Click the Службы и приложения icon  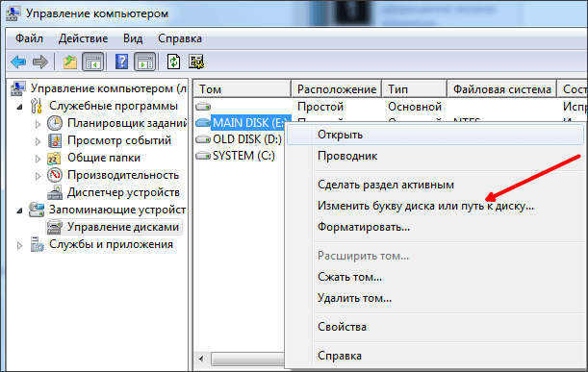coord(37,244)
